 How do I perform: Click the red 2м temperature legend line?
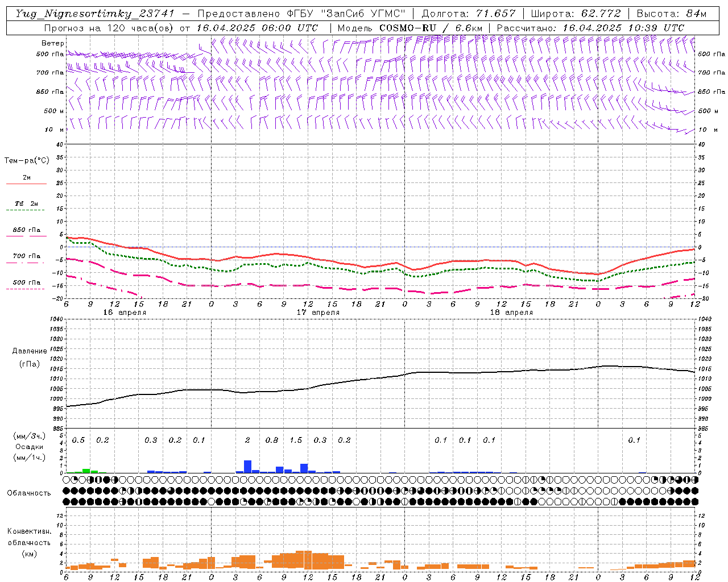[26, 183]
